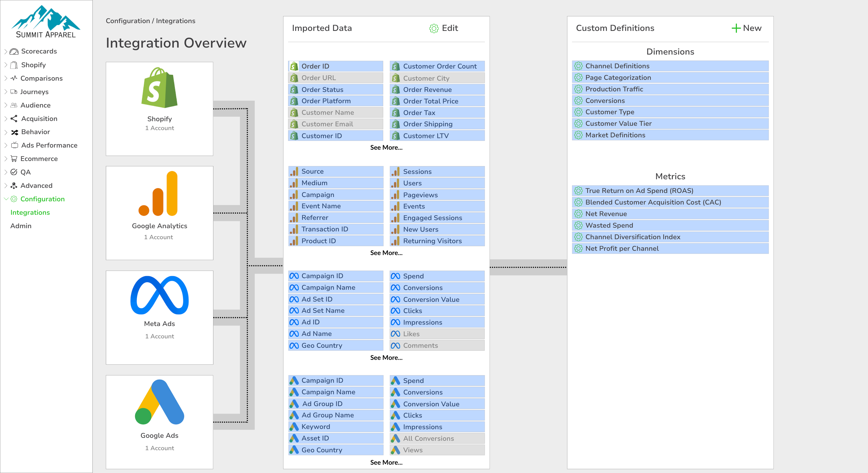Click See More under Shopify fields
Image resolution: width=868 pixels, height=473 pixels.
click(x=386, y=148)
